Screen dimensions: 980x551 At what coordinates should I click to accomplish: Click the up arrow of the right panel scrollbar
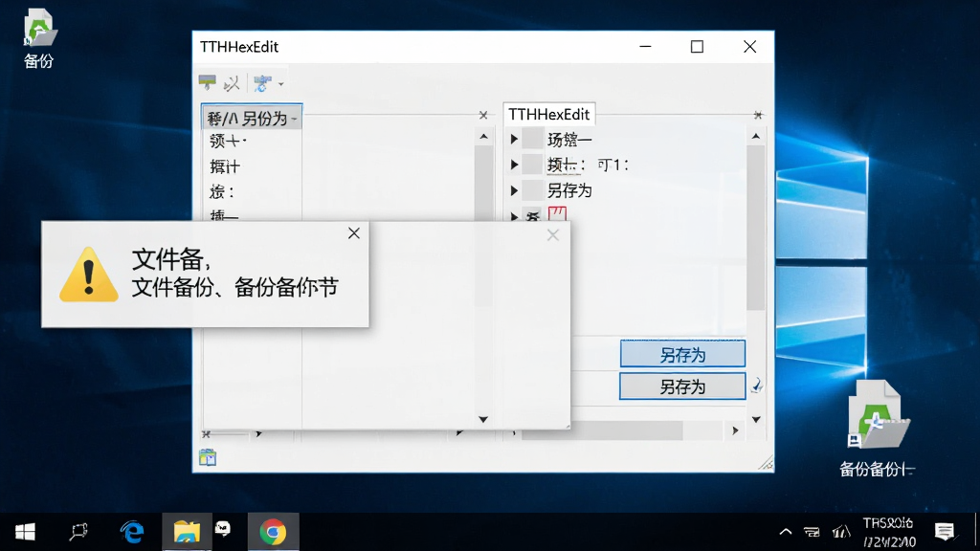[x=756, y=136]
